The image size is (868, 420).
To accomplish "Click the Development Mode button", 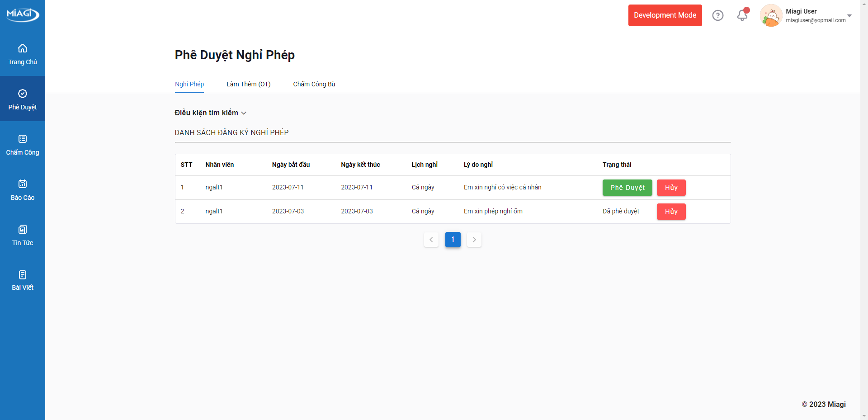I will (x=665, y=15).
